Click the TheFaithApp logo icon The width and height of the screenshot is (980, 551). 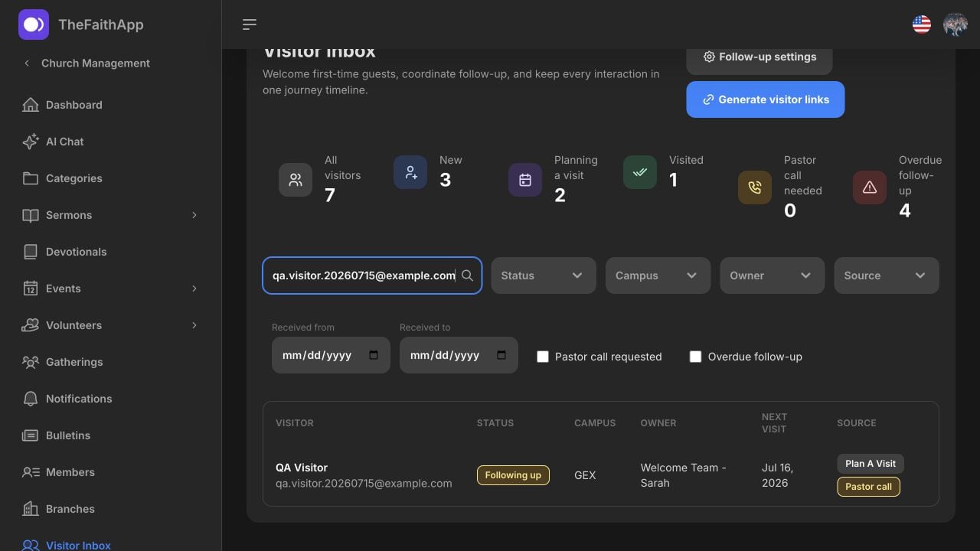[34, 24]
